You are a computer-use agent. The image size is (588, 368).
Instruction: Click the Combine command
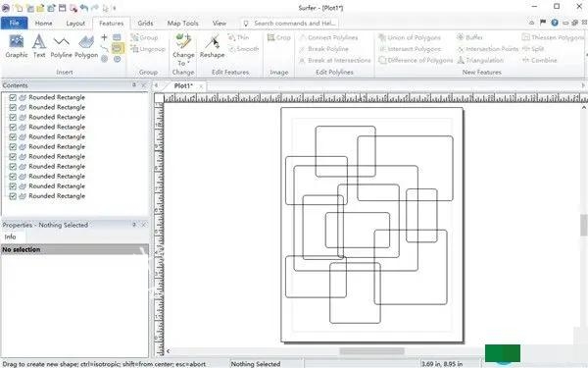click(x=540, y=60)
